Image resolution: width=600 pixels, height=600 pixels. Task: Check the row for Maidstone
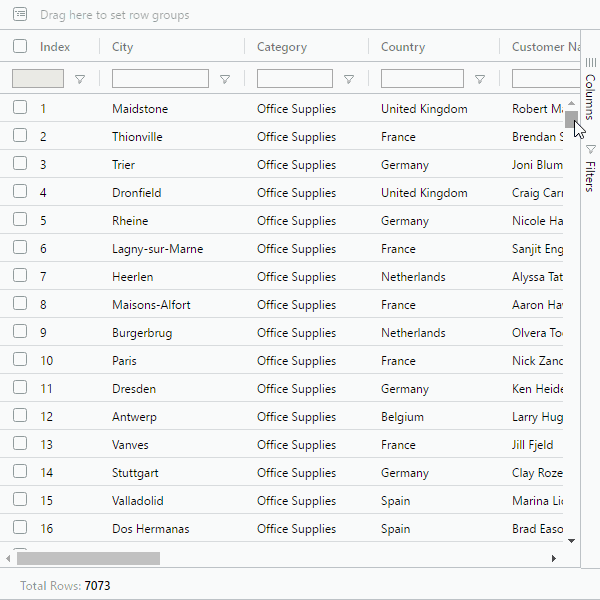coord(20,108)
